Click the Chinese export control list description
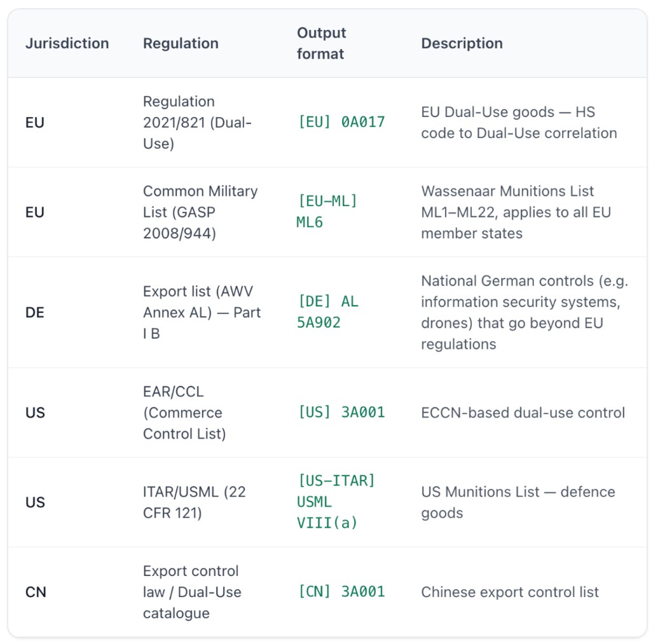651x644 pixels. [x=510, y=592]
